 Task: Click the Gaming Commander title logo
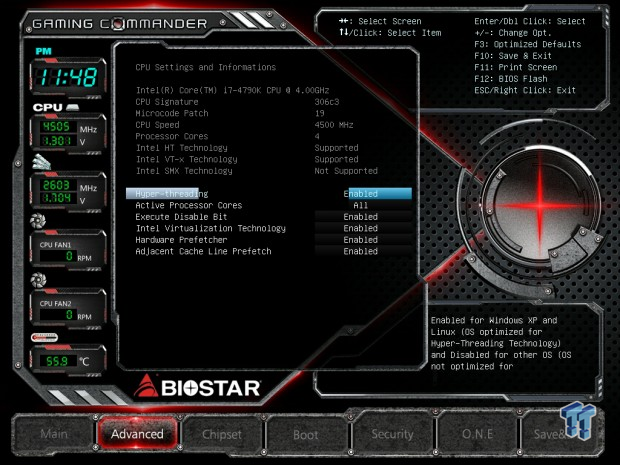pyautogui.click(x=119, y=24)
